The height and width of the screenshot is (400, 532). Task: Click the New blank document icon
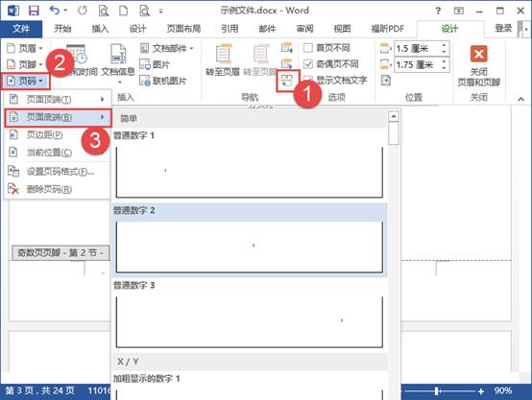click(x=124, y=11)
